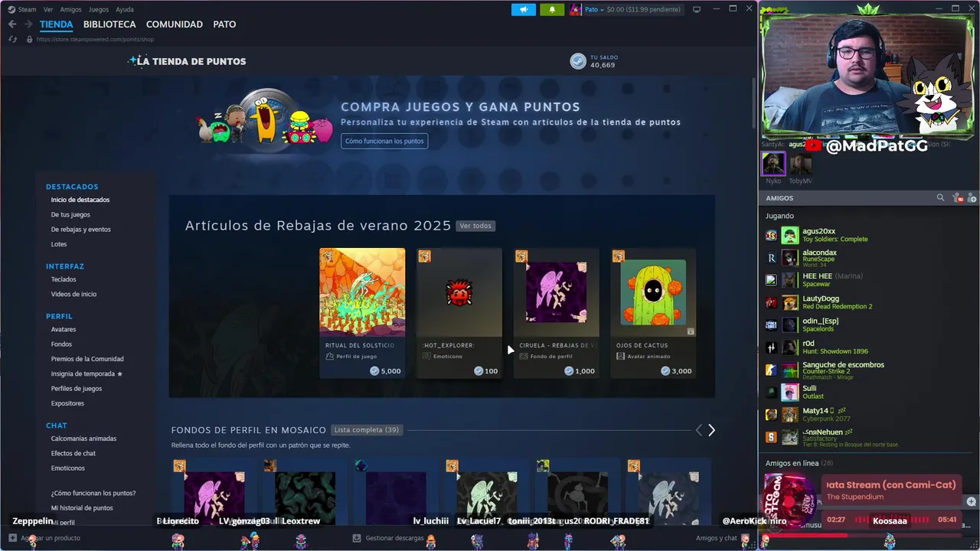Click the store page scrollbar
The height and width of the screenshot is (551, 980).
coord(754,103)
